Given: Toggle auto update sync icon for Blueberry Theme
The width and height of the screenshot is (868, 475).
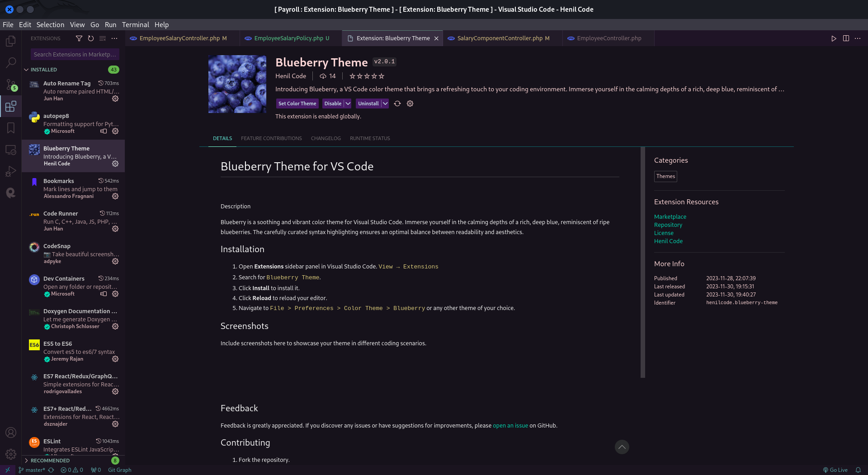Looking at the screenshot, I should click(397, 103).
